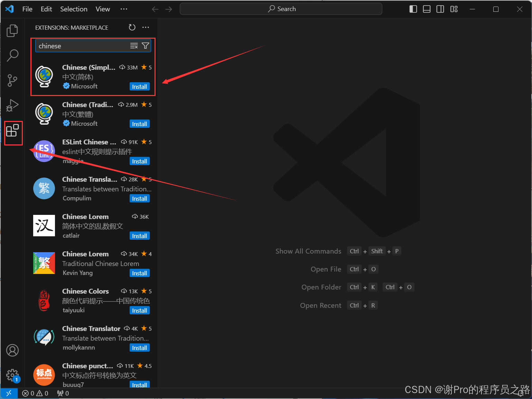Open Chinese (Simplified) extension globe icon
This screenshot has height=399, width=532.
44,76
